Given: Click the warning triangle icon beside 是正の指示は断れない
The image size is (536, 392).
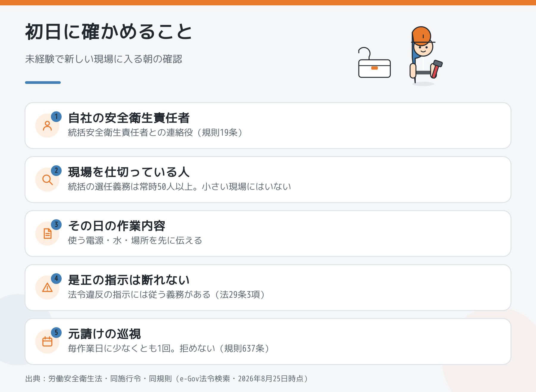Looking at the screenshot, I should pyautogui.click(x=47, y=288).
